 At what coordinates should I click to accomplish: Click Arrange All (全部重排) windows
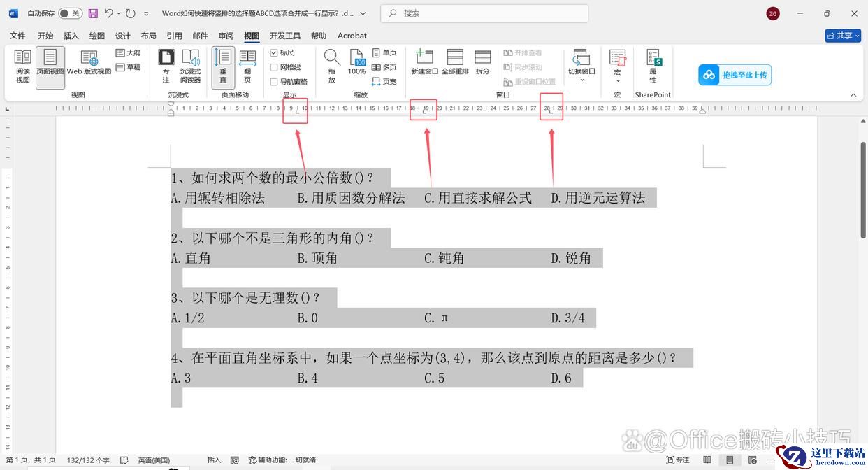pyautogui.click(x=455, y=63)
